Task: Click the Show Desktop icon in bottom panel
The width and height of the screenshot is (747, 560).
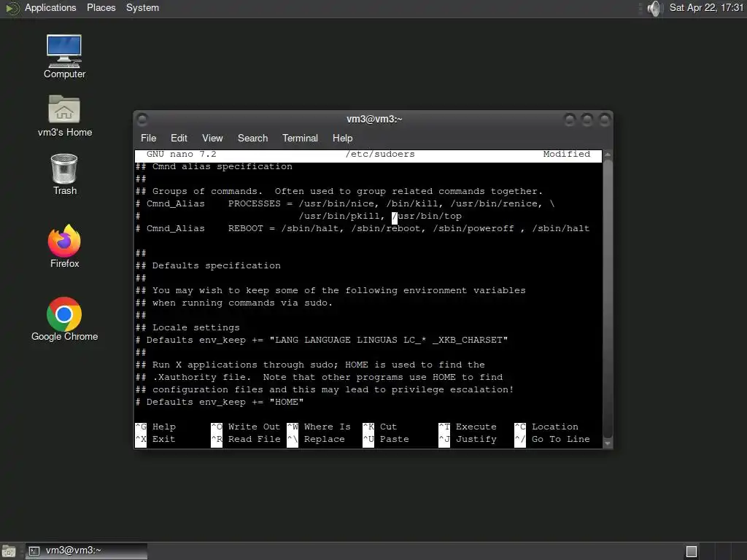Action: pos(9,551)
